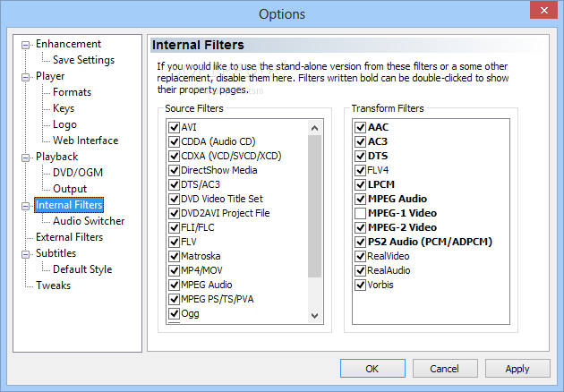564x392 pixels.
Task: Collapse the Subtitles tree node
Action: click(x=26, y=254)
